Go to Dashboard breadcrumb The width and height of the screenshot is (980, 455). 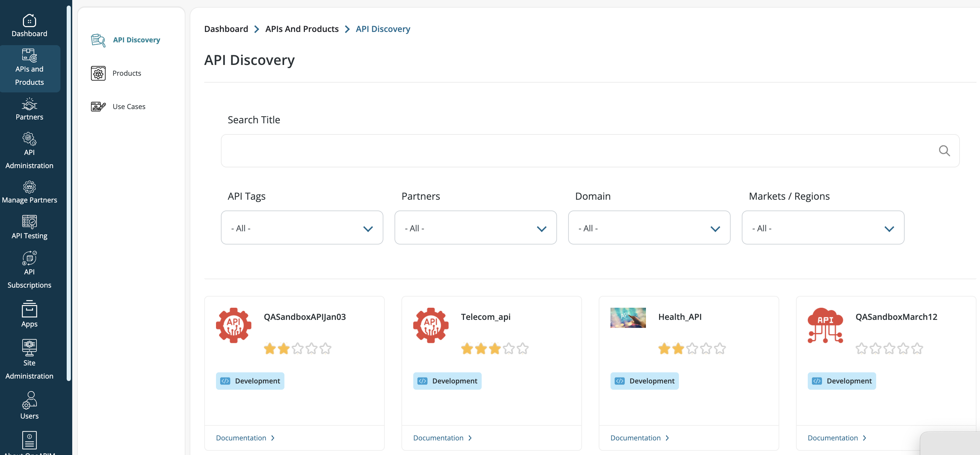226,29
